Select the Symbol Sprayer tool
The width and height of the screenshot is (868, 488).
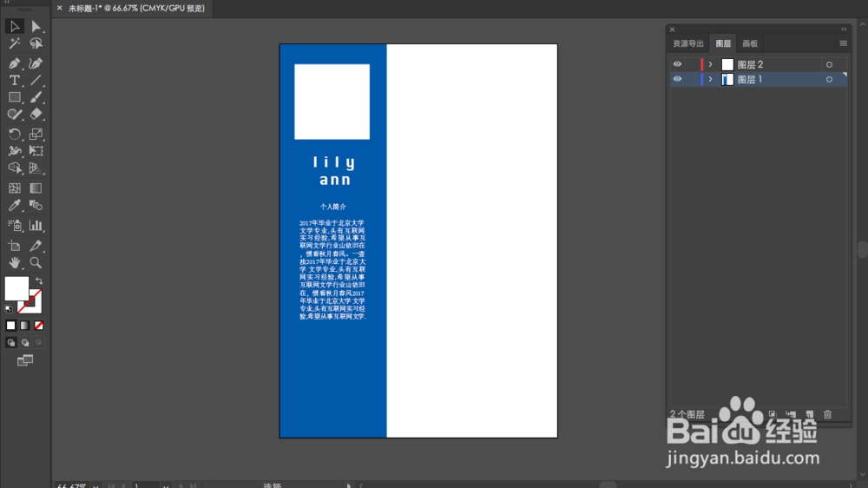15,226
